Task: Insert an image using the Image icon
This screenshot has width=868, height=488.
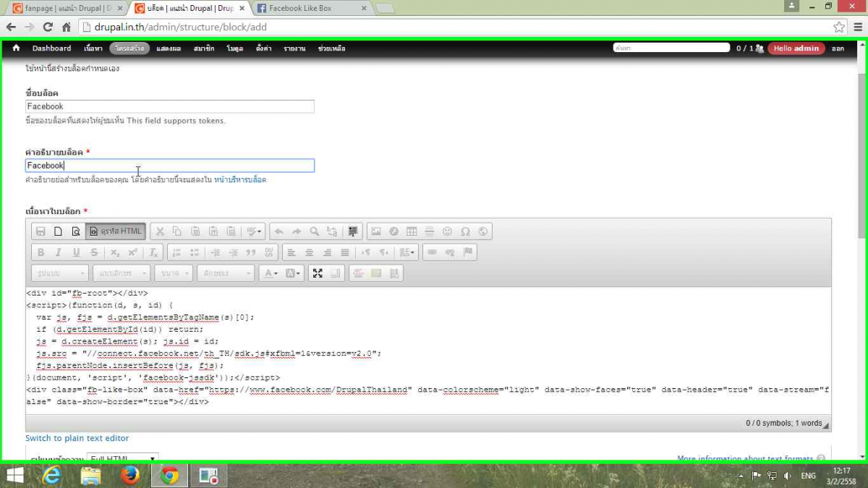Action: 376,231
